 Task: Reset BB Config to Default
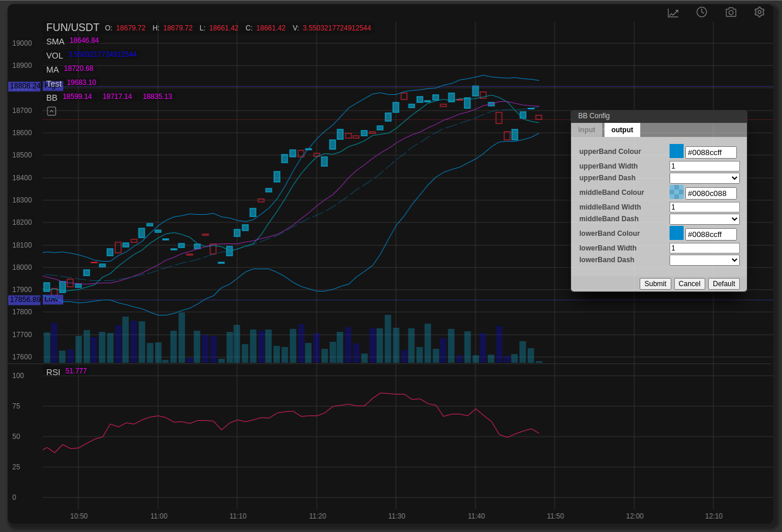point(724,284)
